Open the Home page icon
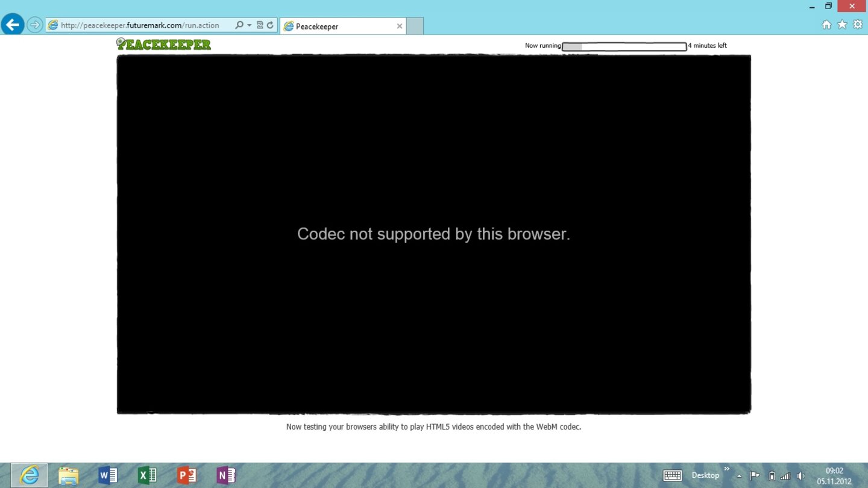 point(826,25)
